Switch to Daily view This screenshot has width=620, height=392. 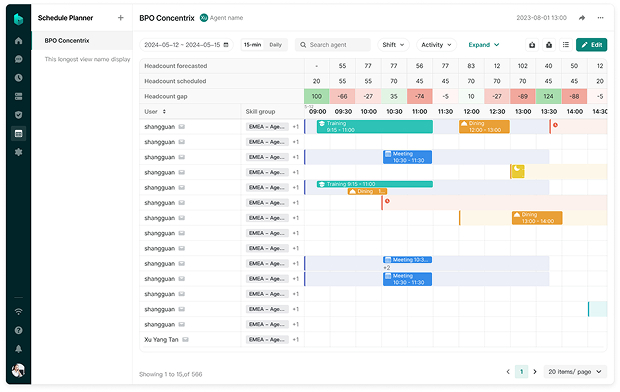pos(276,45)
